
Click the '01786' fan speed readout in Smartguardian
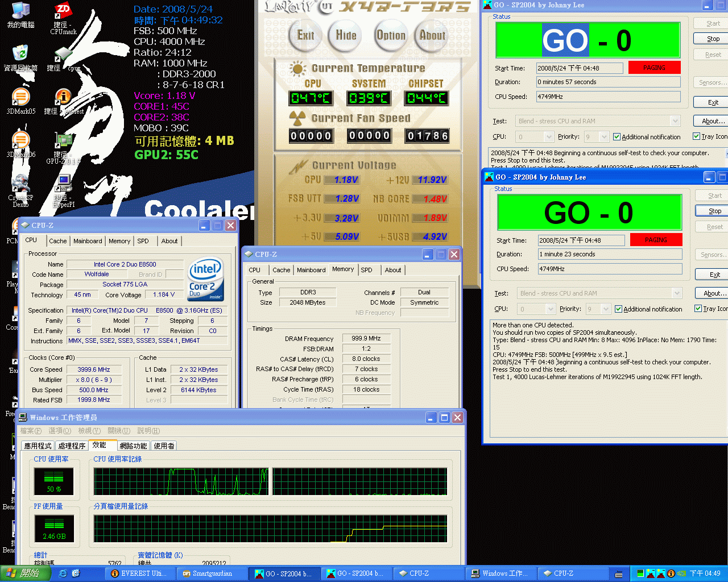click(428, 136)
